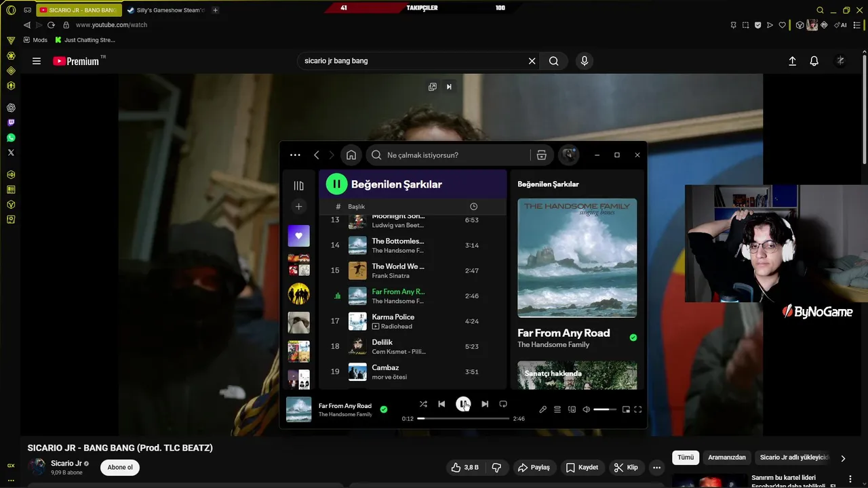Image resolution: width=868 pixels, height=488 pixels.
Task: Reload the page in browser toolbar
Action: point(51,25)
